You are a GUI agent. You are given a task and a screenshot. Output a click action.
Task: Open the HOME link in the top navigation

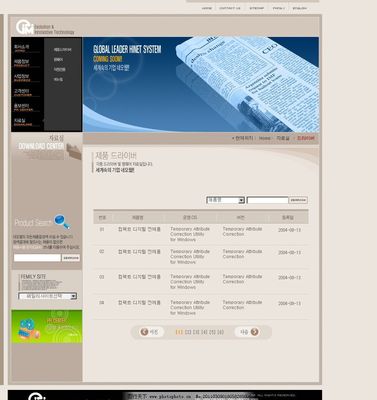[207, 8]
